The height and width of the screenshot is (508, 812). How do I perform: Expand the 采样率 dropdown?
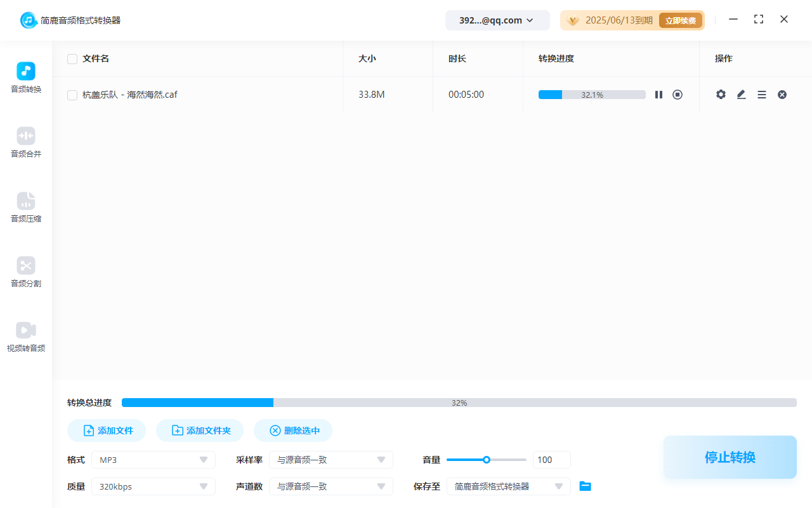tap(331, 460)
